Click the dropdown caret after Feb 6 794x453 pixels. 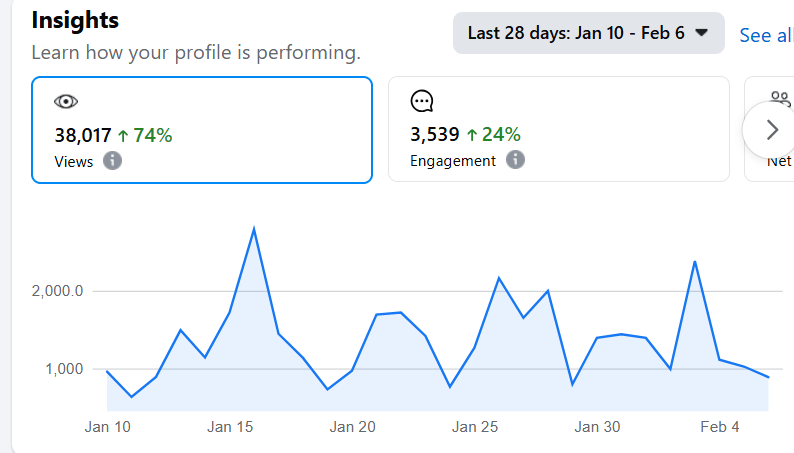702,33
